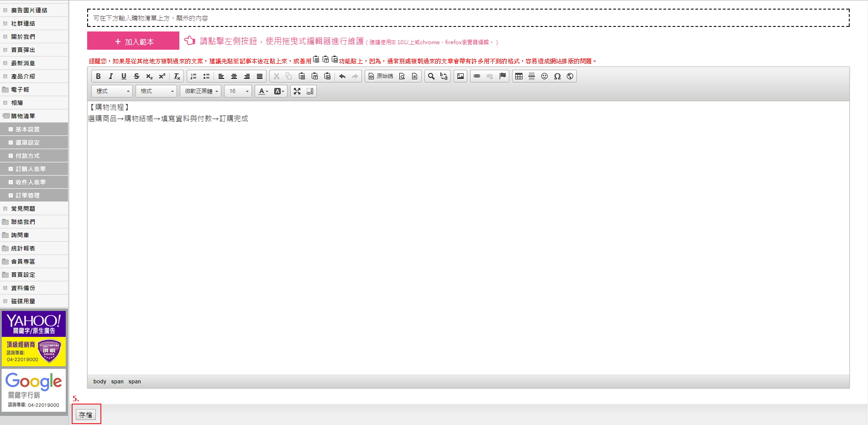Screen dimensions: 868x425
Task: Insert a table using table icon
Action: point(519,76)
